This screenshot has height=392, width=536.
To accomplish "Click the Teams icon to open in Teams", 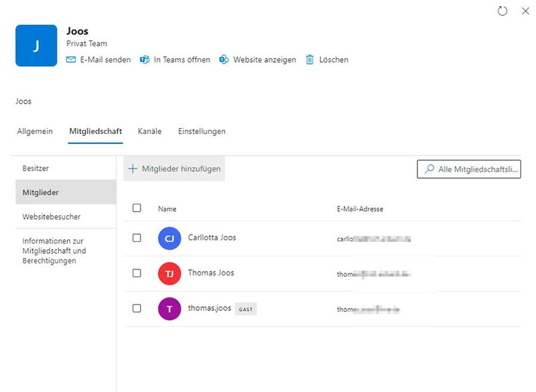I will coord(145,60).
